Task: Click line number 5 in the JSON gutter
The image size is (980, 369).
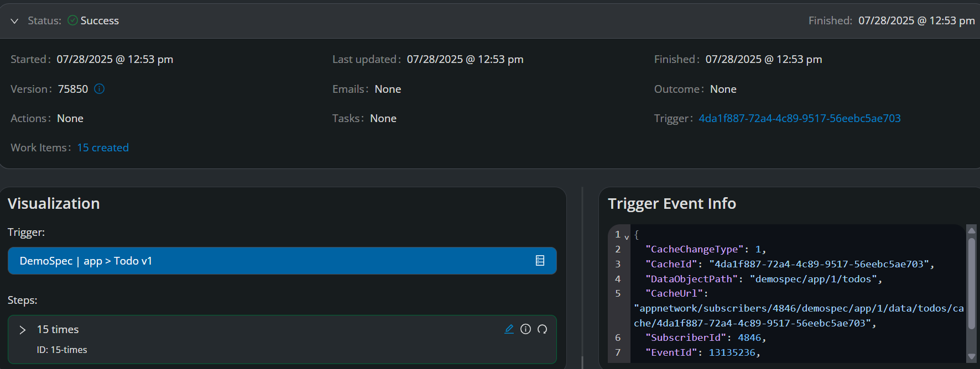Action: coord(618,293)
